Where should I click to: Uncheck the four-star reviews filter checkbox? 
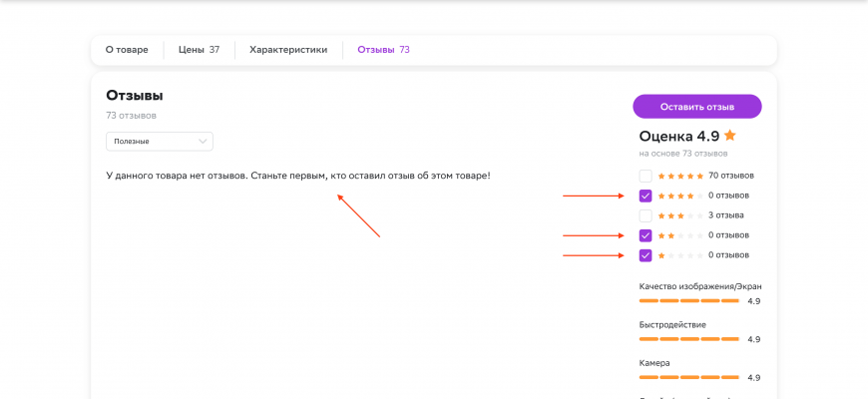(646, 196)
